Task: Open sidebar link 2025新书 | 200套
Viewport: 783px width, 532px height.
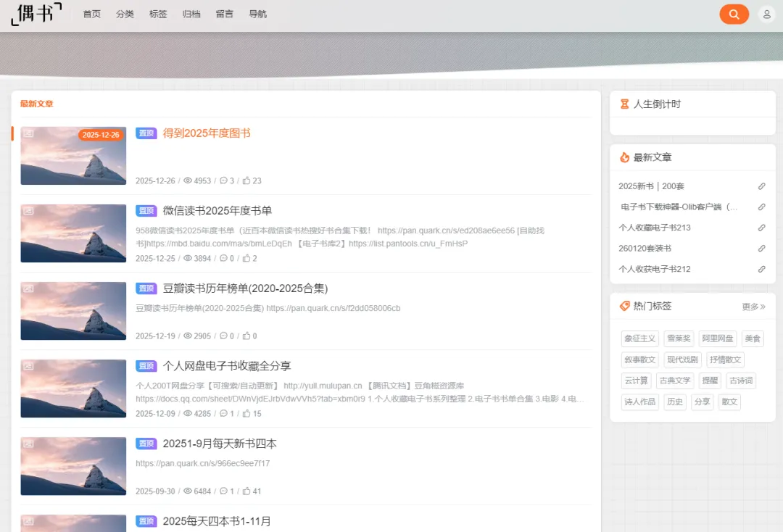Action: point(651,186)
